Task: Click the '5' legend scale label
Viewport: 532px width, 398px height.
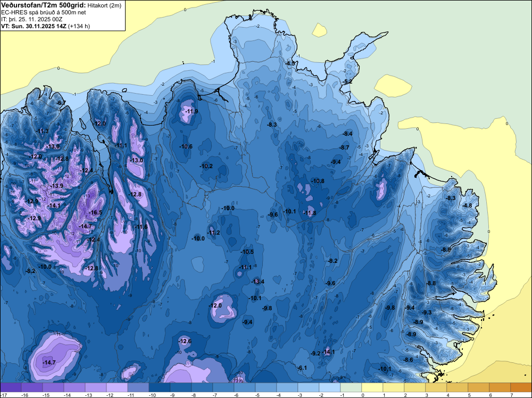Action: click(469, 395)
